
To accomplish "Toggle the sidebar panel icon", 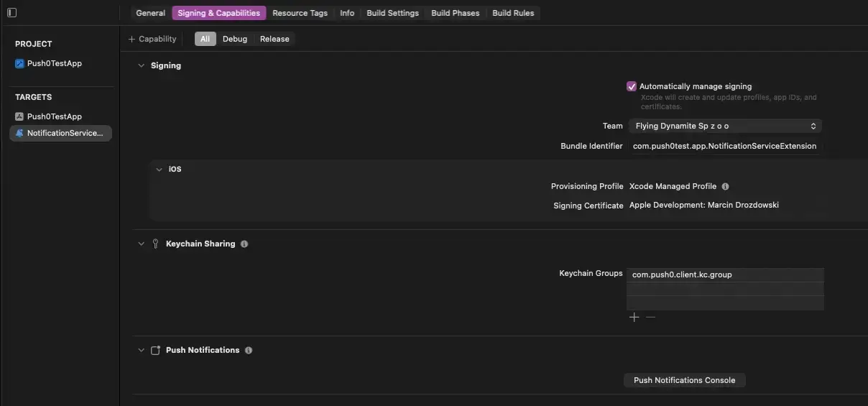I will (11, 13).
